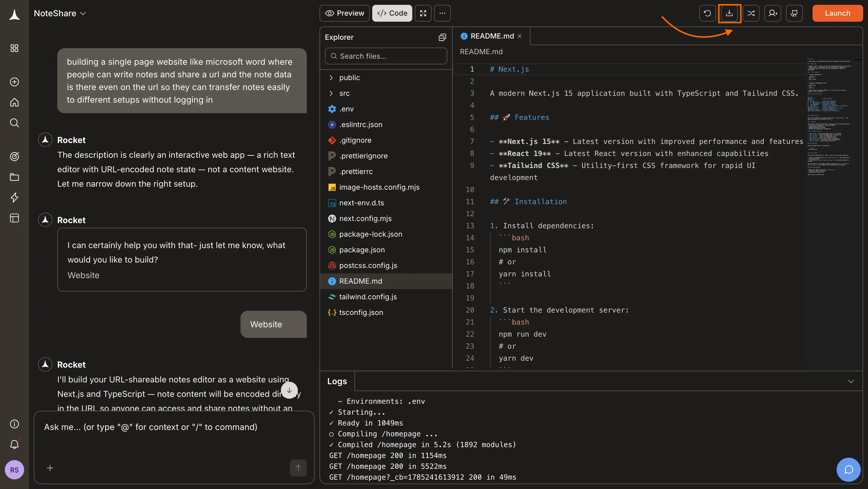Click the Rocket logo icon in sidebar
This screenshot has height=489, width=868.
click(14, 14)
